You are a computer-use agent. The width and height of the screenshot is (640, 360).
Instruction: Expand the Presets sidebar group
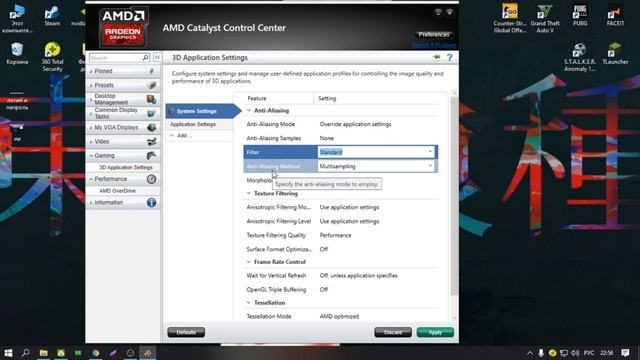[x=91, y=85]
